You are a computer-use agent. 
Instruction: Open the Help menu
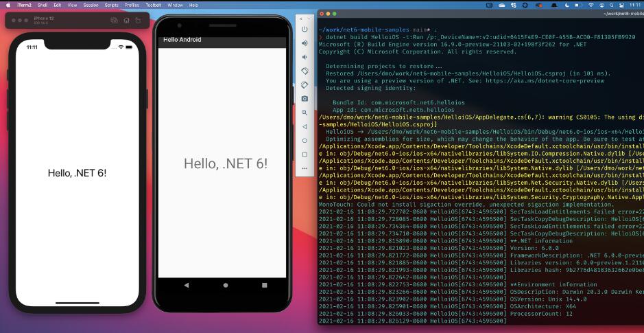tap(193, 5)
